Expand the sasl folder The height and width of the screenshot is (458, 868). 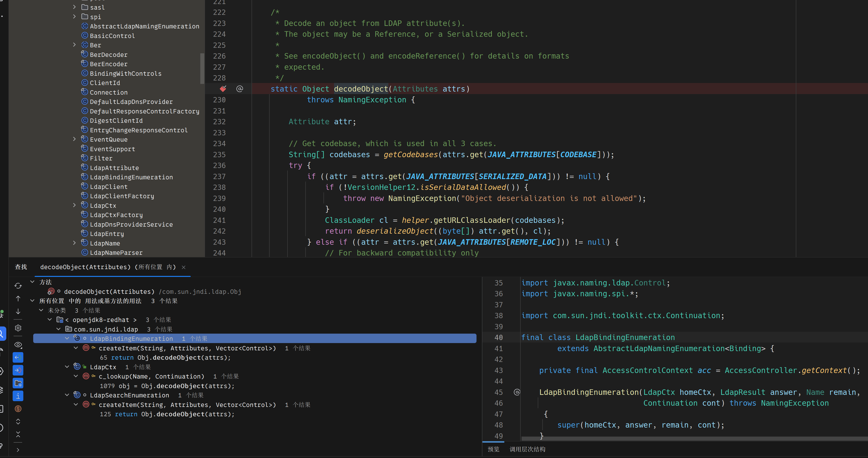(x=74, y=7)
